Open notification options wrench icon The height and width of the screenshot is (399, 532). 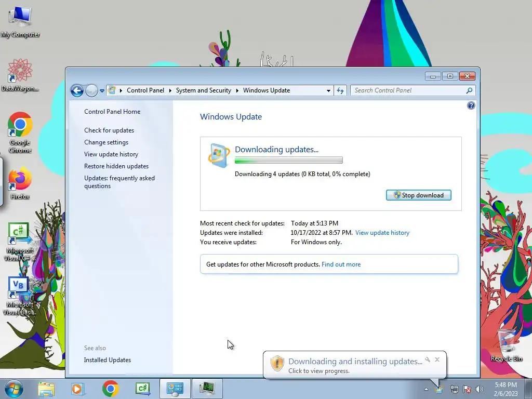coord(428,360)
